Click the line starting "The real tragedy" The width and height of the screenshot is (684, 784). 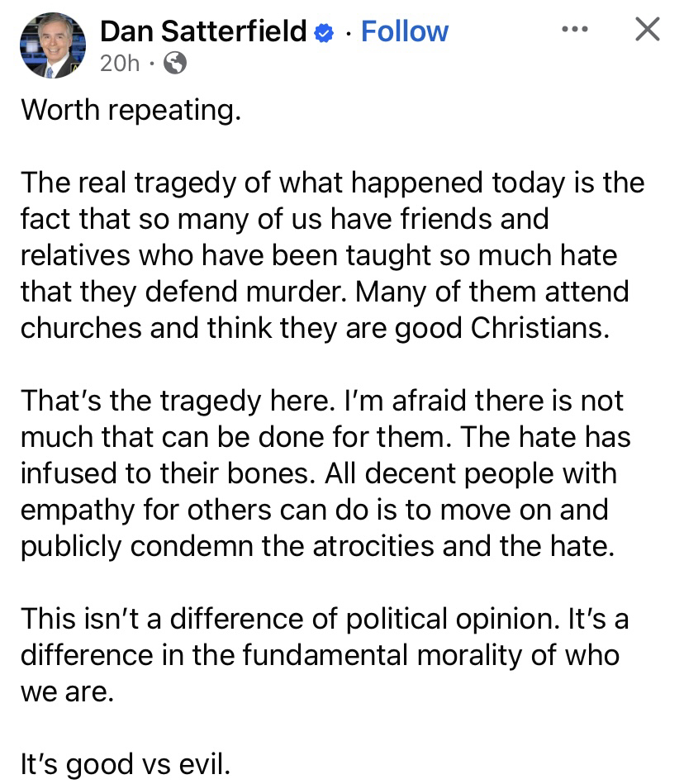pos(332,183)
